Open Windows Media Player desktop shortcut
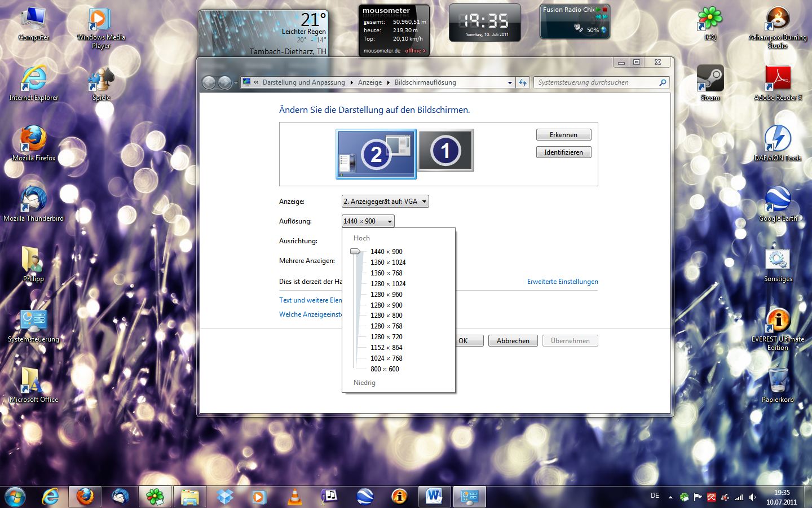This screenshot has width=812, height=508. (101, 28)
